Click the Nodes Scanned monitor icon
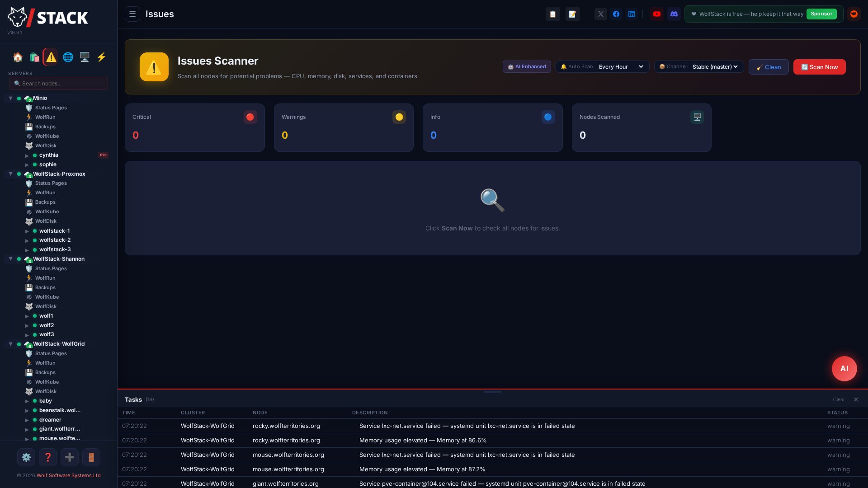 point(697,117)
